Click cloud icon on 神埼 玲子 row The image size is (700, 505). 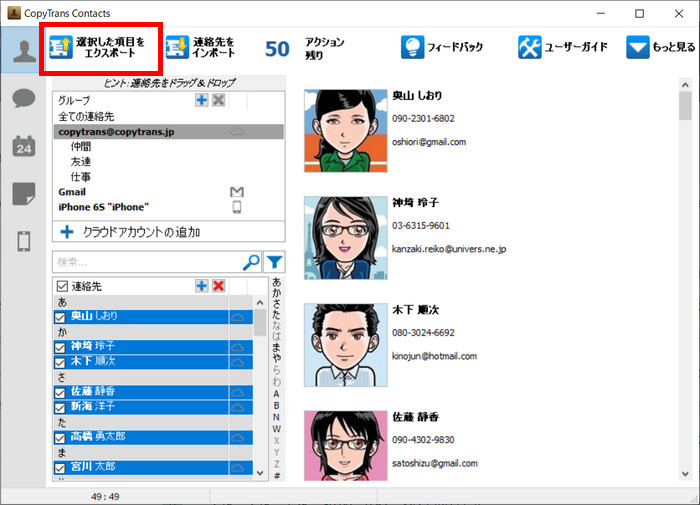coord(237,347)
